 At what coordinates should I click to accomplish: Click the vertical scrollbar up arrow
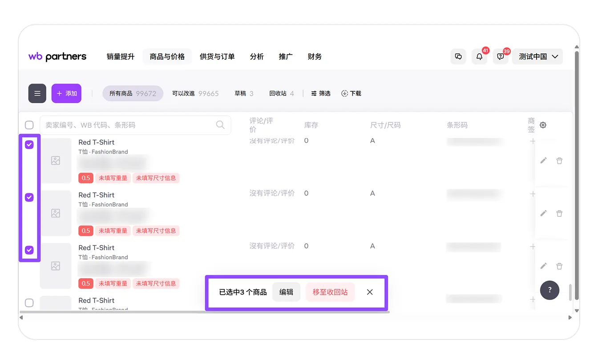pos(577,47)
